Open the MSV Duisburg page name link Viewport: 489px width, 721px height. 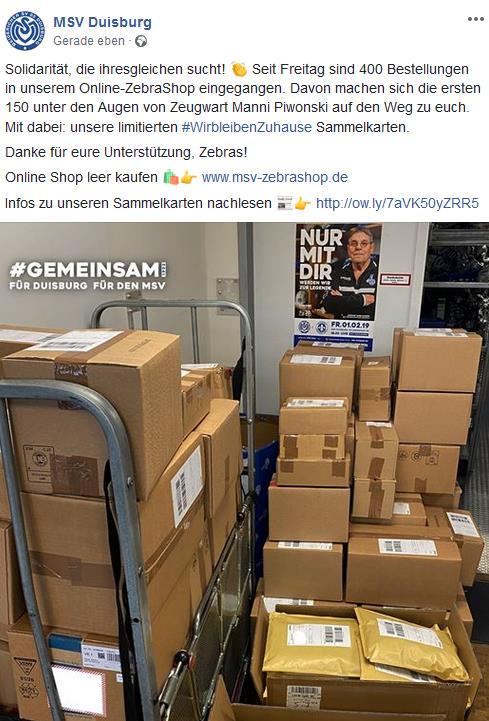click(x=102, y=22)
